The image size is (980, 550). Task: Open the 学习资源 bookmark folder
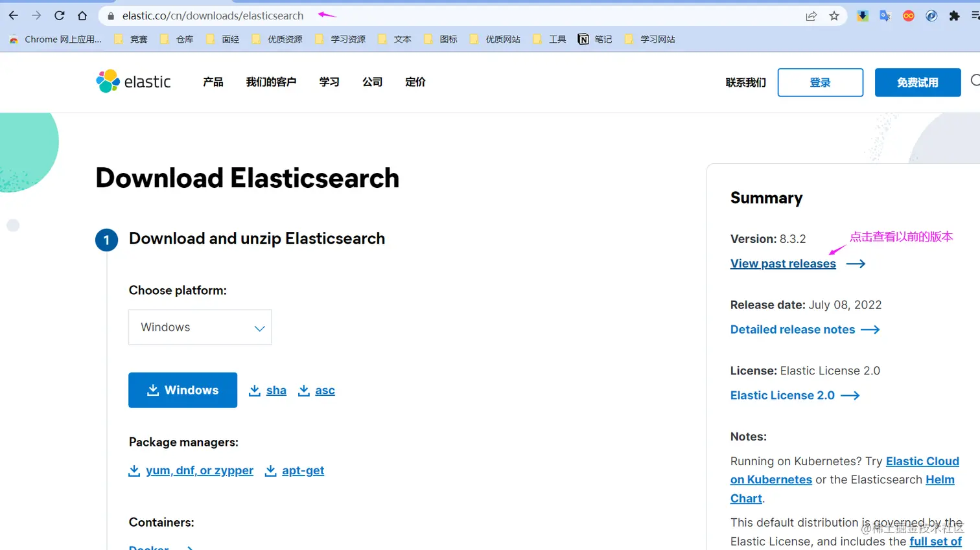(x=340, y=40)
